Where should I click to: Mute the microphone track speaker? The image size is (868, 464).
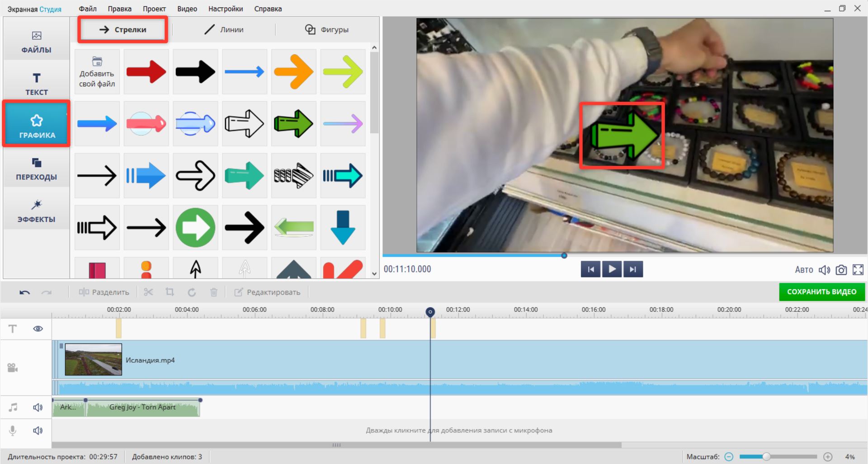[x=38, y=431]
